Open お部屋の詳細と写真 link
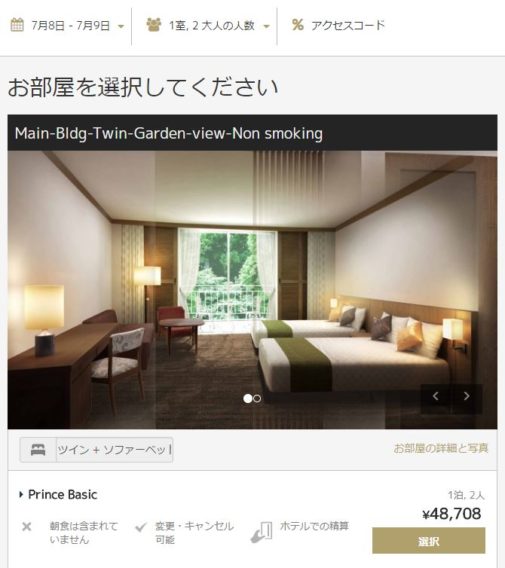The image size is (505, 568). click(441, 448)
